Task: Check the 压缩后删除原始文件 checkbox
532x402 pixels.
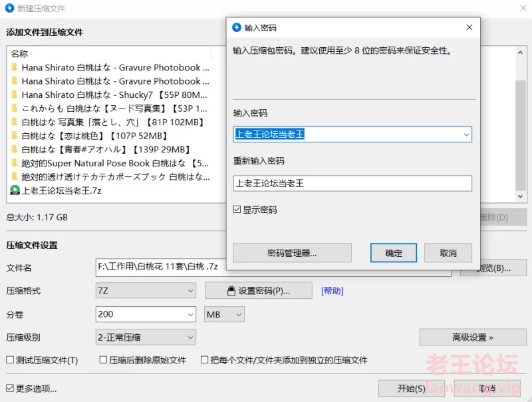Action: click(103, 359)
